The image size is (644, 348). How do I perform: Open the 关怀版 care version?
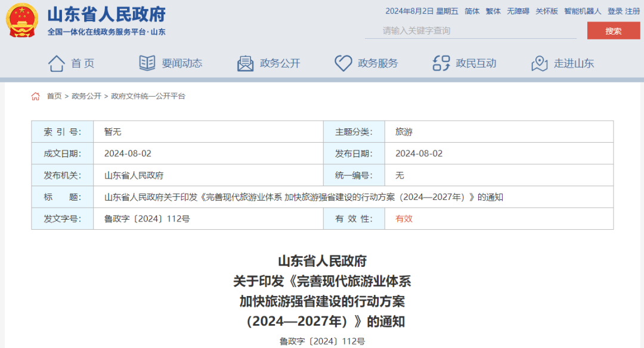tap(547, 11)
